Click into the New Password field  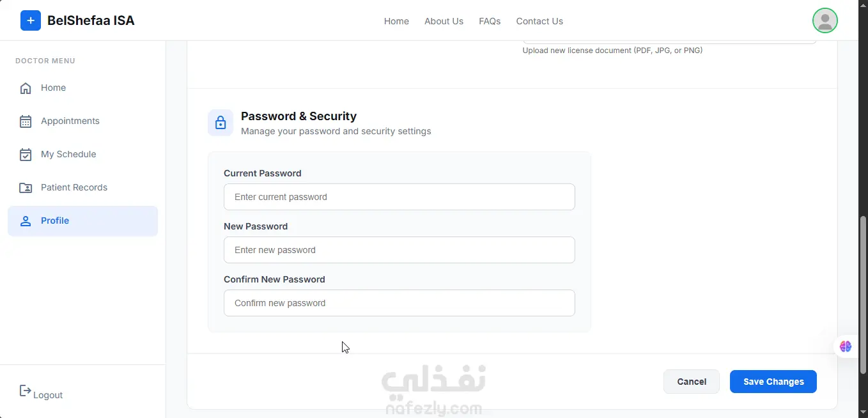click(x=399, y=250)
